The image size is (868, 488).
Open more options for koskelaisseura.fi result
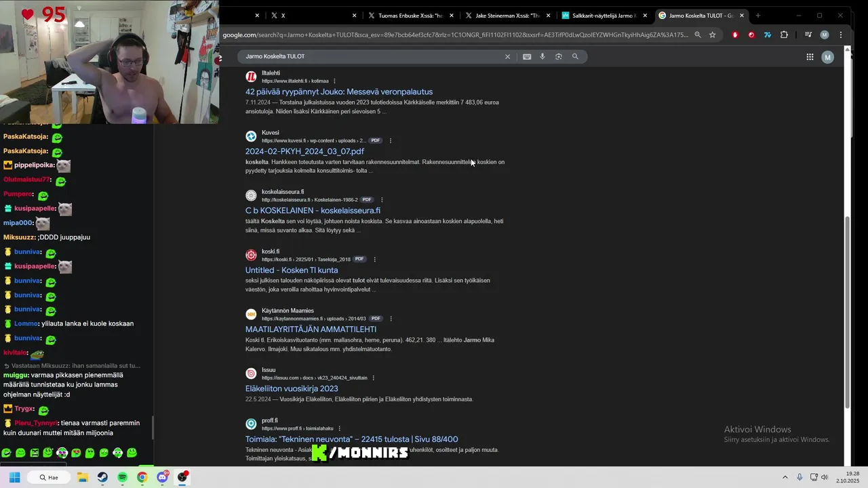(x=382, y=200)
